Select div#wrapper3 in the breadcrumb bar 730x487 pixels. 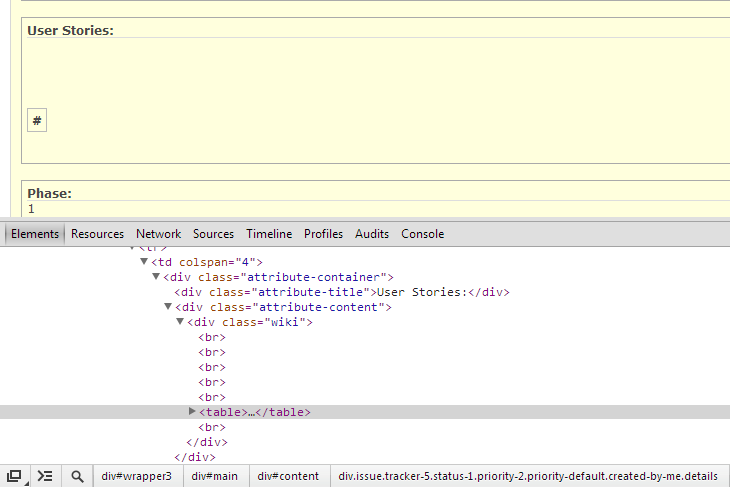click(x=136, y=476)
